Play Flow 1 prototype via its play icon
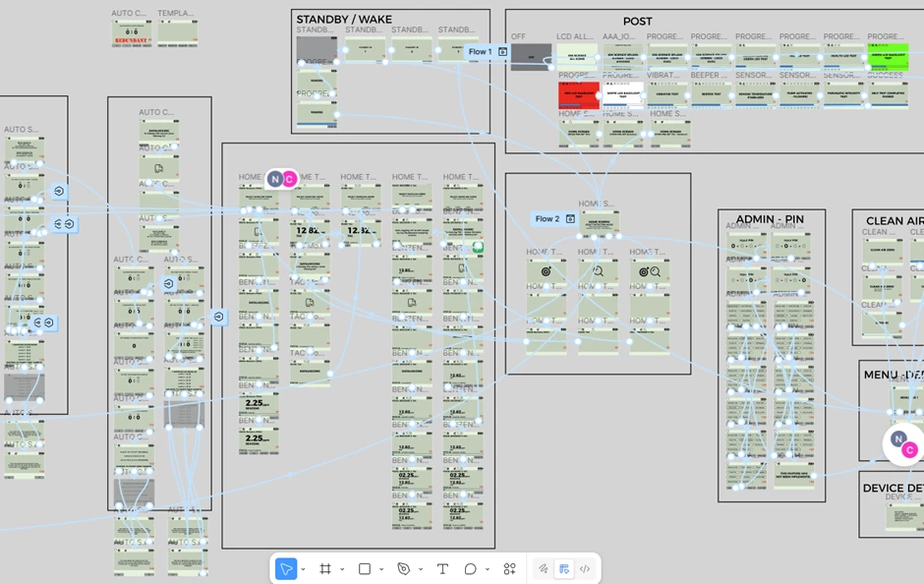The height and width of the screenshot is (584, 924). 502,52
